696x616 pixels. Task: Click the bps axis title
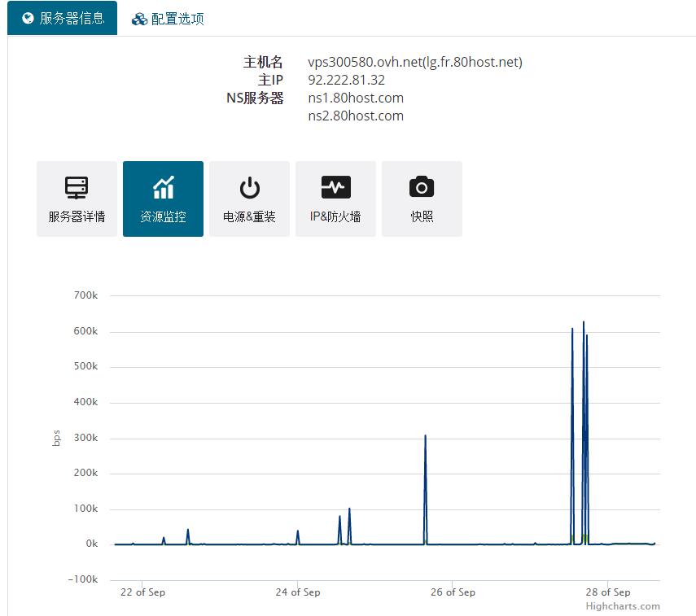(56, 438)
